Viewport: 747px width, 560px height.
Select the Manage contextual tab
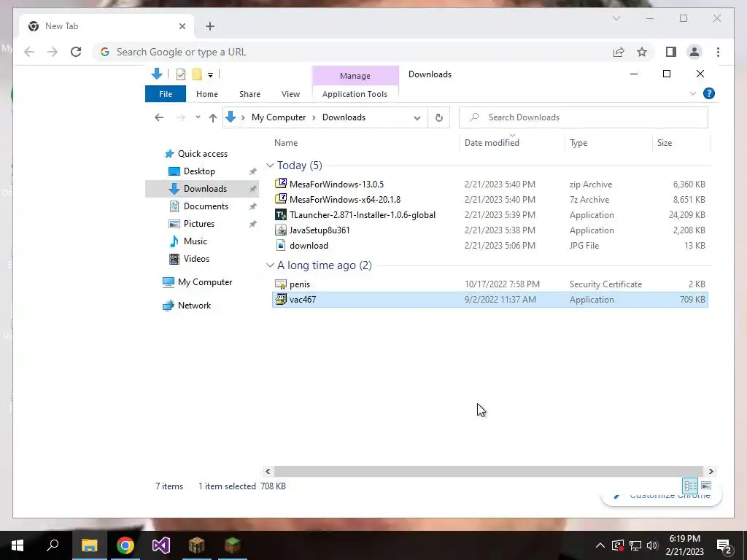coord(355,76)
